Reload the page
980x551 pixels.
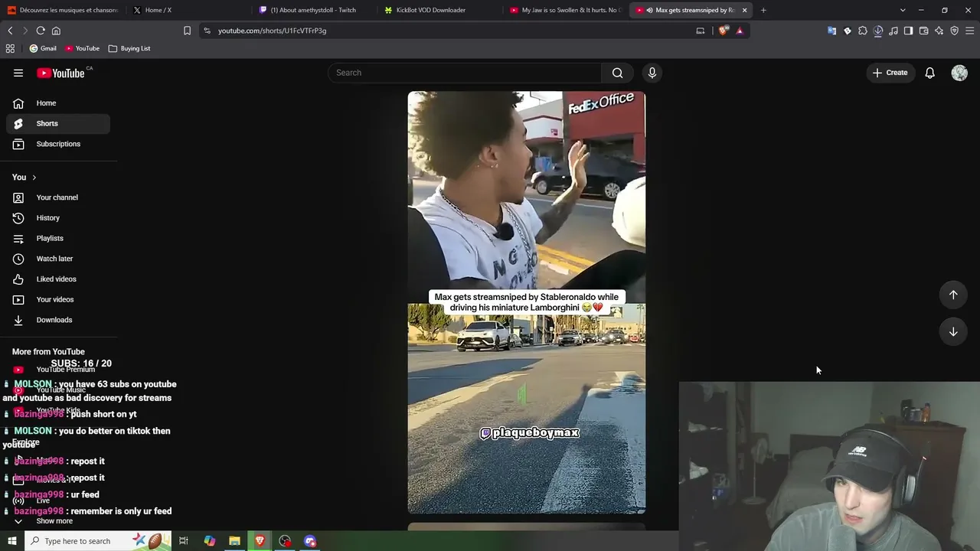point(41,31)
